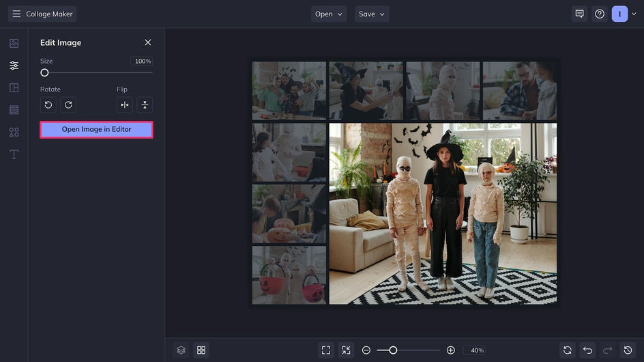Open the account avatar menu

(619, 14)
